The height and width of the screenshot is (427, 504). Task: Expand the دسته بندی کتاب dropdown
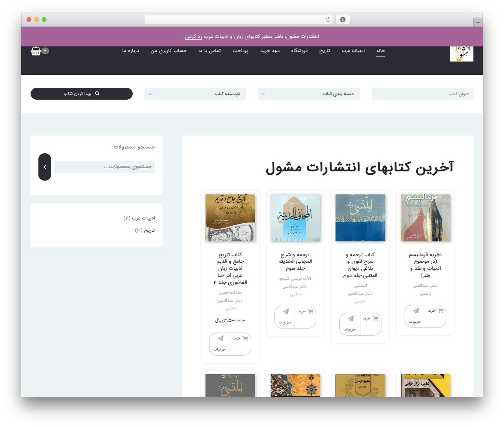[309, 94]
